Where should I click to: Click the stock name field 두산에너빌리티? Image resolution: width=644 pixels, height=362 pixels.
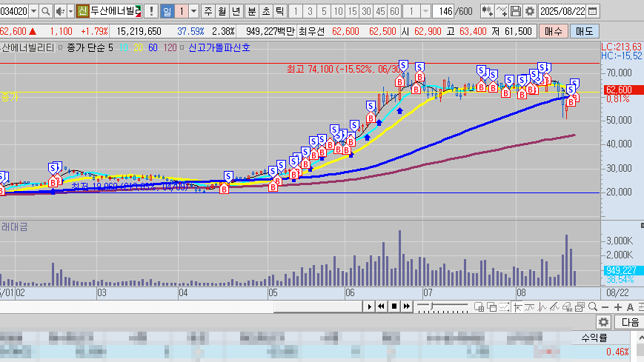(116, 11)
